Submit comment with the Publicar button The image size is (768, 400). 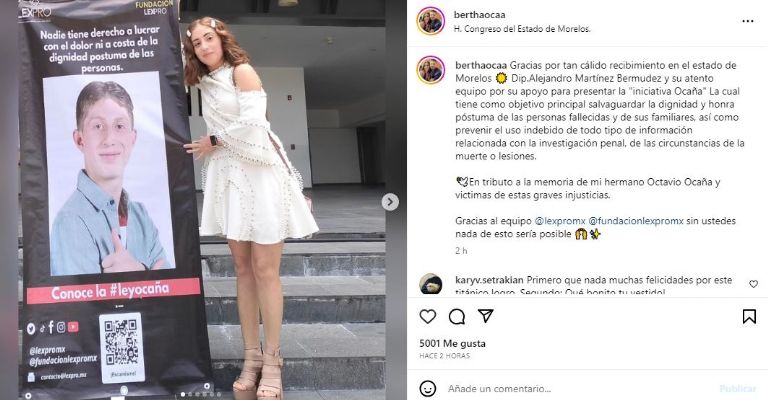pyautogui.click(x=738, y=389)
